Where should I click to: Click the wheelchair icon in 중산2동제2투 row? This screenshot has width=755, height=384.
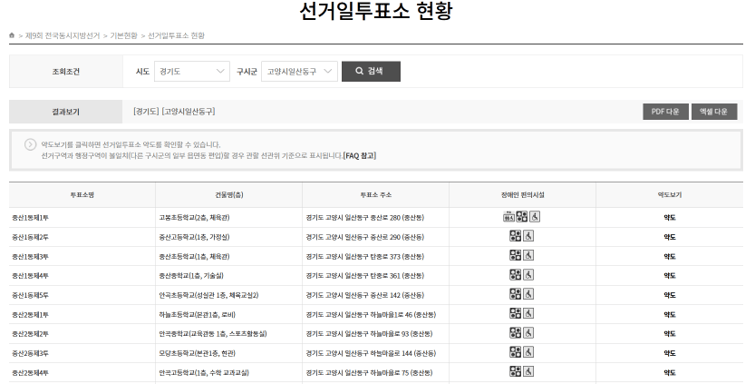tap(529, 332)
